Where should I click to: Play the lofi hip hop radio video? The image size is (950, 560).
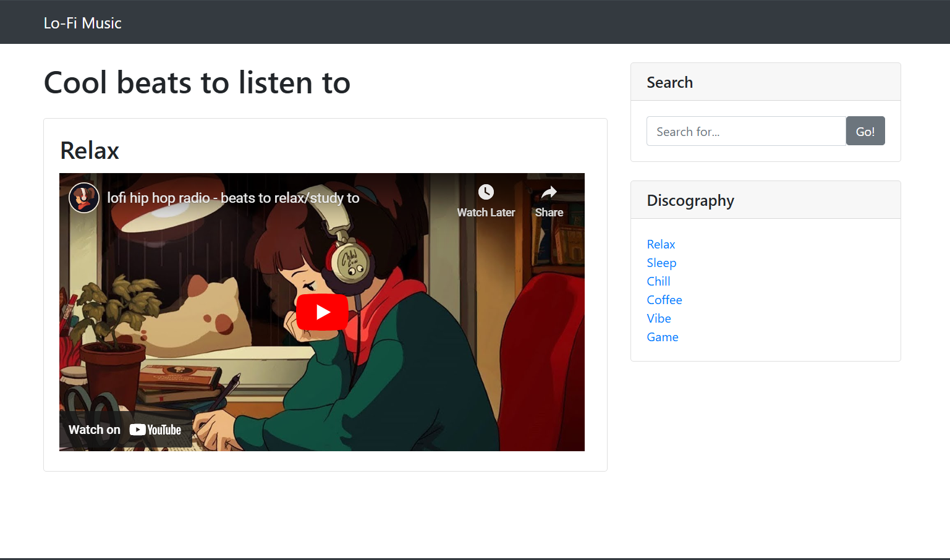[x=322, y=312]
